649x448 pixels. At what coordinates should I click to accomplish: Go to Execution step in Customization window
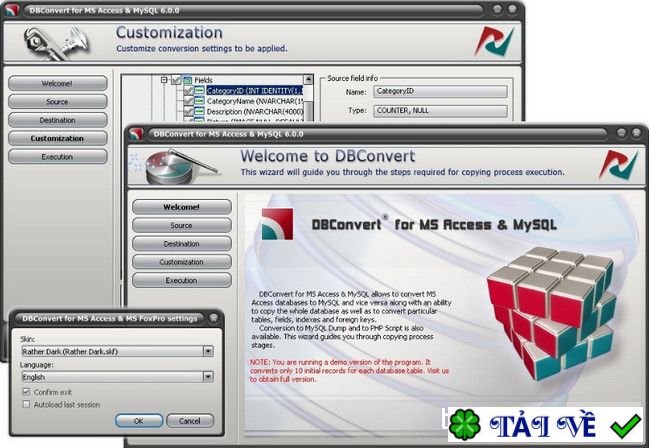58,157
